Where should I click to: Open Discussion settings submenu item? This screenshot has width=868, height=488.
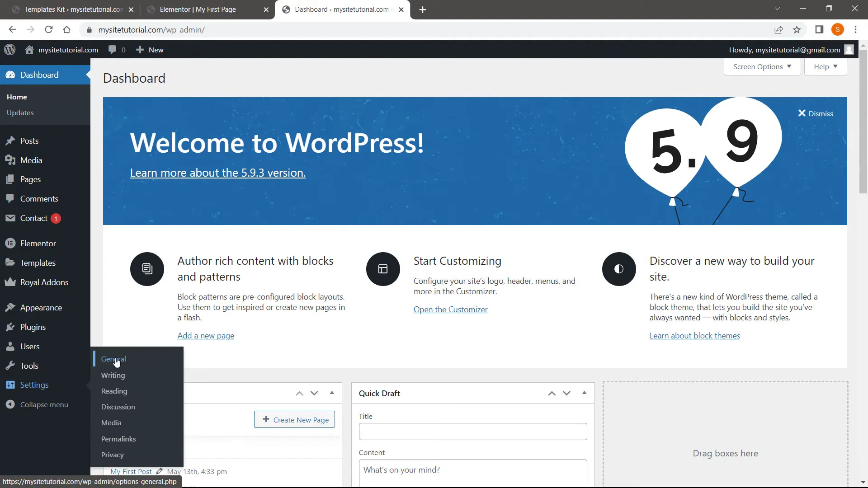point(118,407)
